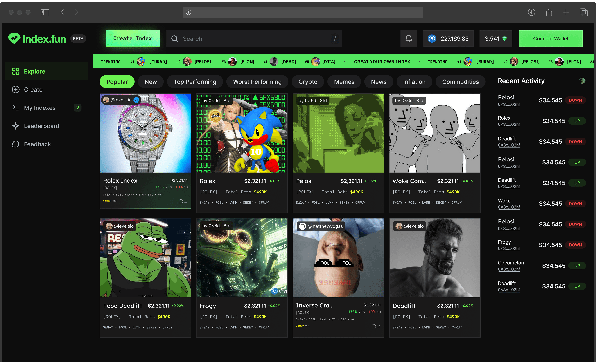Click first [ELON] trending link
Viewport: 596px width, 364px height.
(x=247, y=62)
